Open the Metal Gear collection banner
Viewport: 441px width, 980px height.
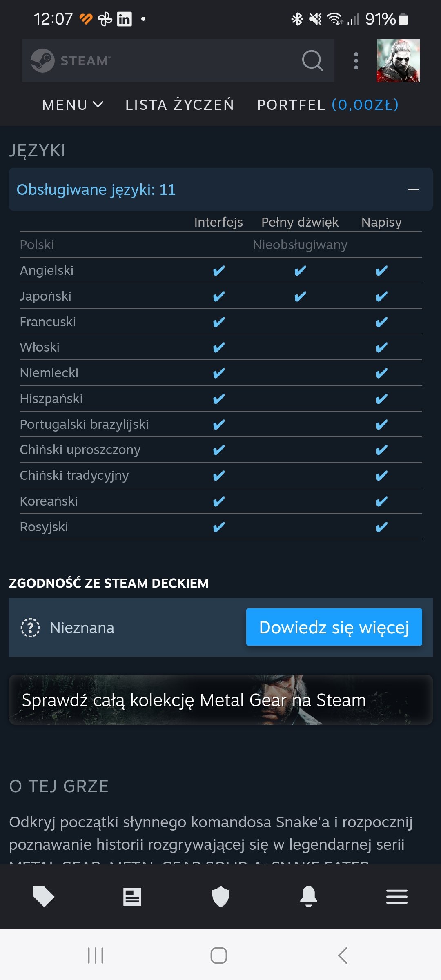tap(220, 700)
